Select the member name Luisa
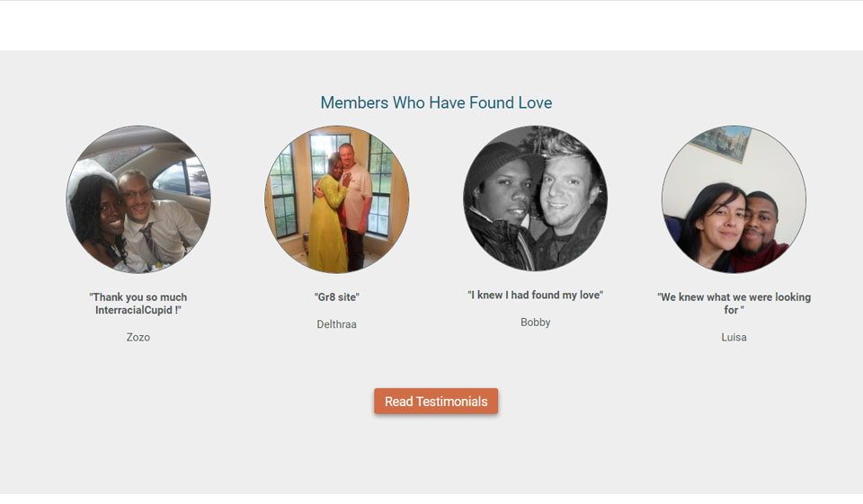The height and width of the screenshot is (504, 863). click(x=734, y=338)
